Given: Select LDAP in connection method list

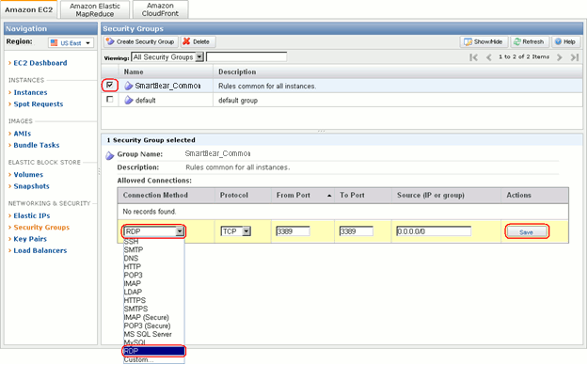Looking at the screenshot, I should (153, 292).
